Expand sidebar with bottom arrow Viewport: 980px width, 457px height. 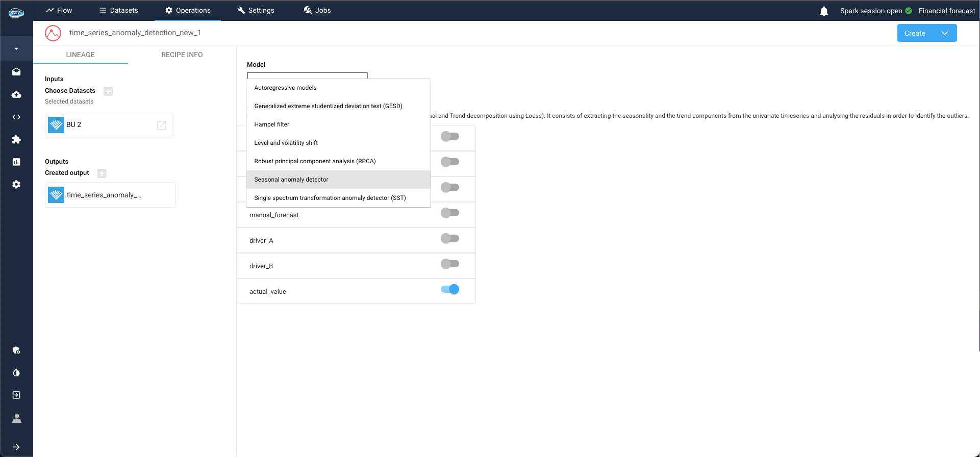(16, 447)
